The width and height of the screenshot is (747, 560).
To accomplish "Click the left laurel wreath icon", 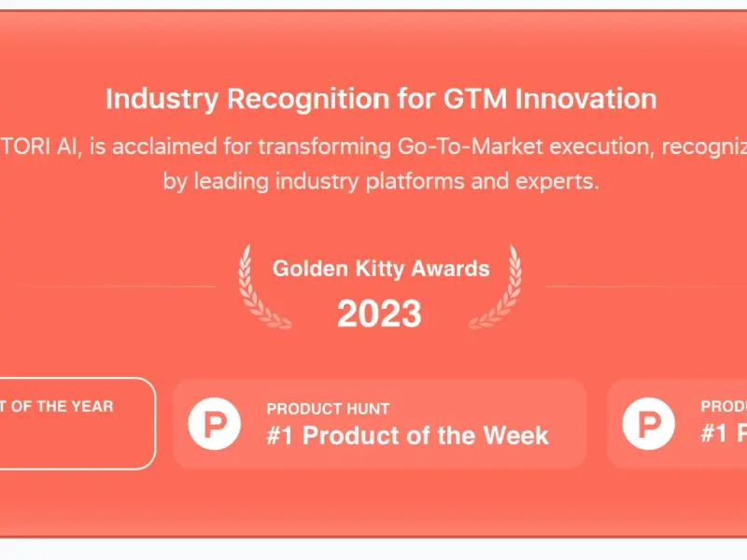I will tap(264, 287).
